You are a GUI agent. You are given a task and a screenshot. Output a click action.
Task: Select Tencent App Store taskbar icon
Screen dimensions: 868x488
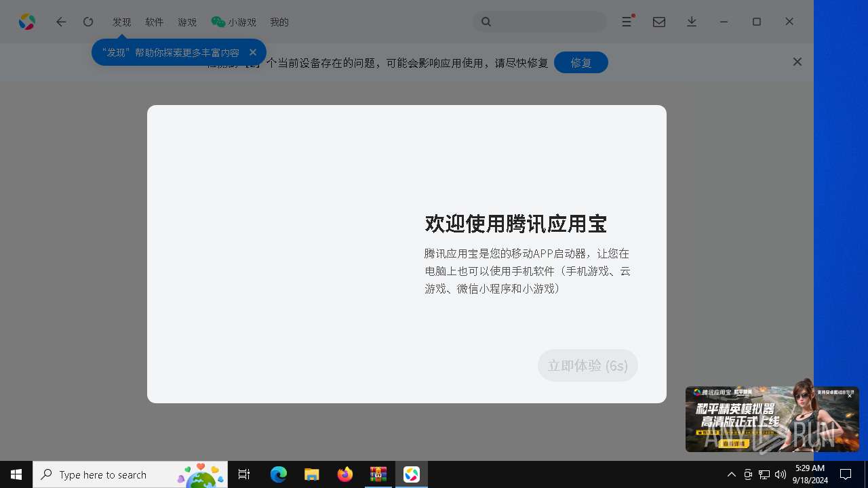(412, 474)
